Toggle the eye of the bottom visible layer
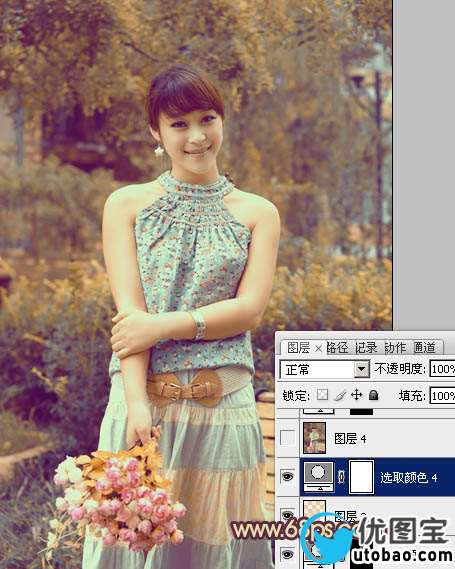455x569 pixels. [x=287, y=554]
